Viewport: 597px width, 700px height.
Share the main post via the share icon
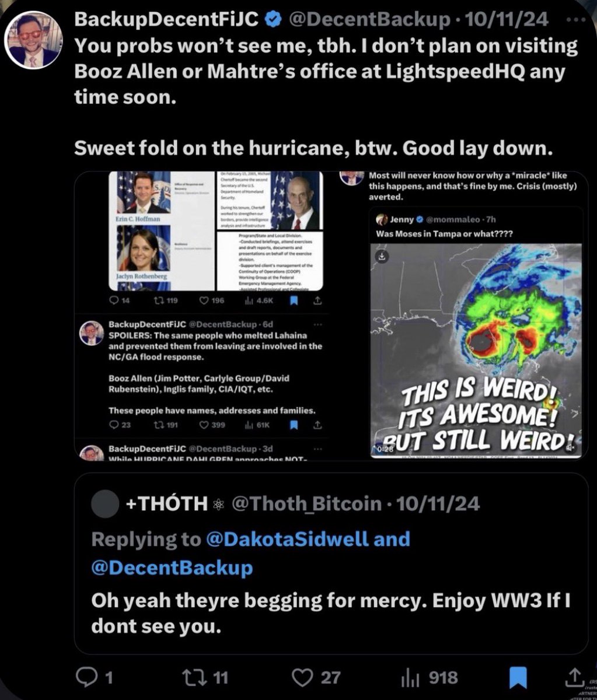click(572, 677)
